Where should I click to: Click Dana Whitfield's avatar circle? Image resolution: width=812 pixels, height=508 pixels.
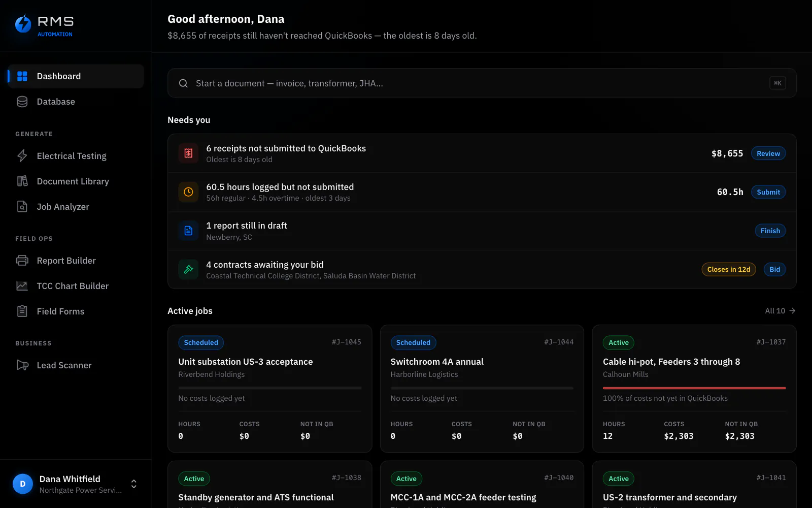coord(23,484)
